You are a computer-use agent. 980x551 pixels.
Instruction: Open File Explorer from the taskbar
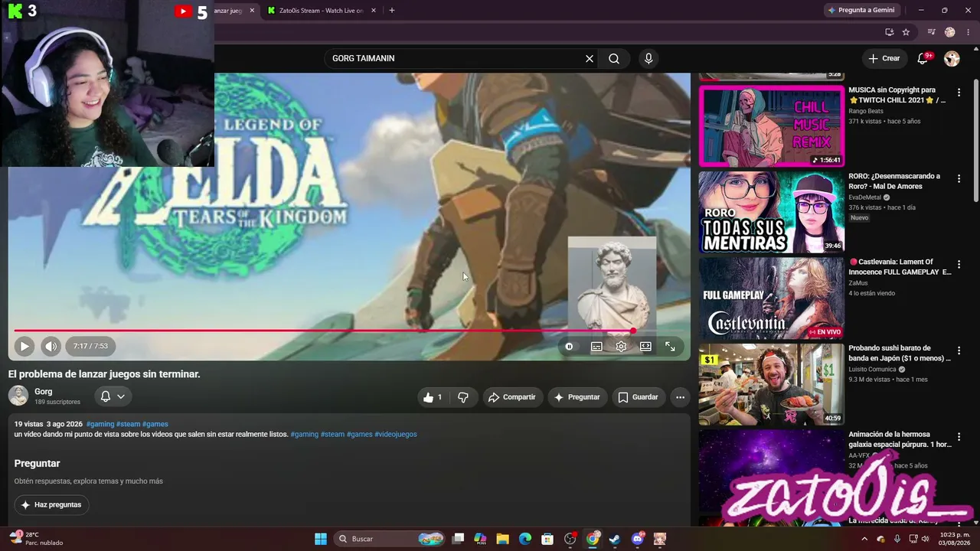pos(502,539)
